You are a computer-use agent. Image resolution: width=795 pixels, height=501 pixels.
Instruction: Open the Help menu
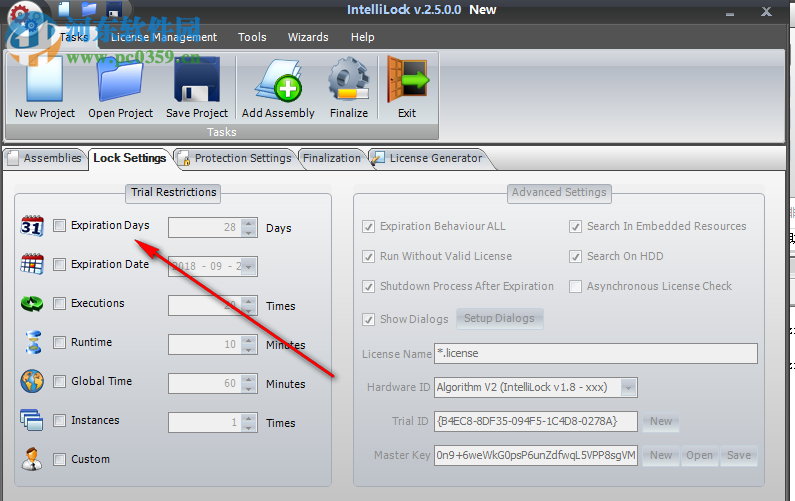(x=363, y=37)
